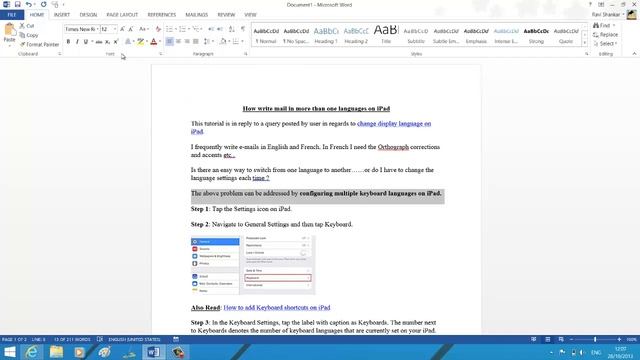Select Print Layout view in status bar
The image size is (640, 360).
(x=547, y=339)
